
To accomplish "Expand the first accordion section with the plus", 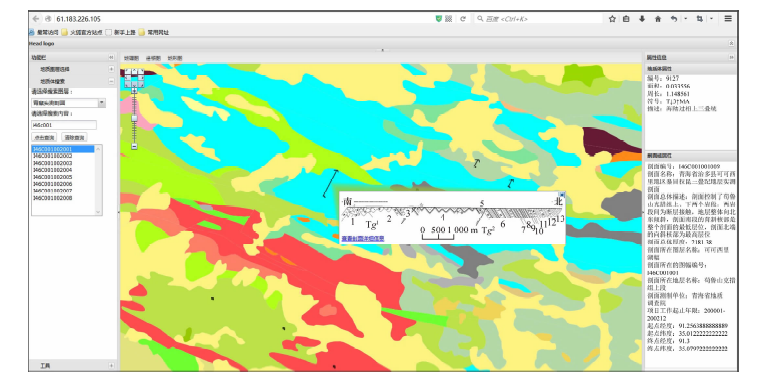I will click(111, 69).
